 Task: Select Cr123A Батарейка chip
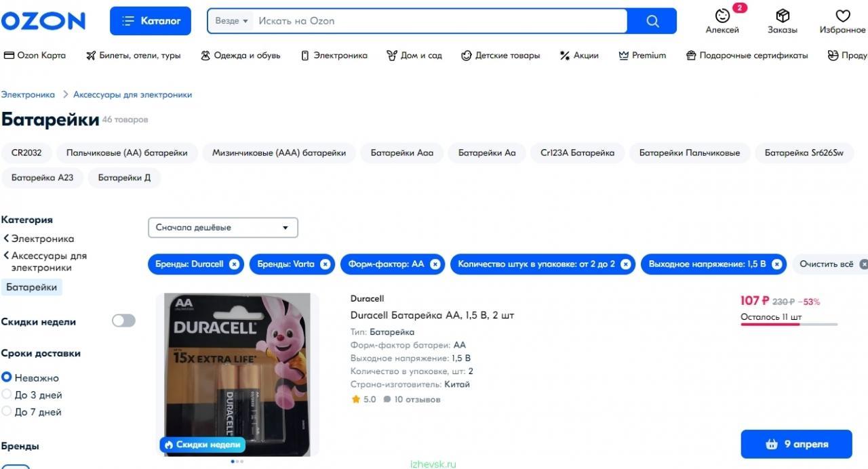(578, 153)
